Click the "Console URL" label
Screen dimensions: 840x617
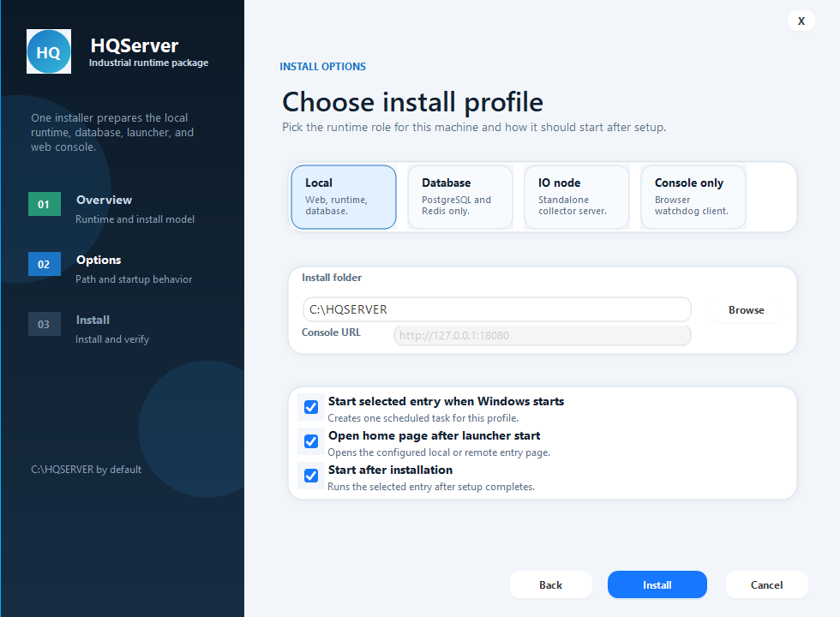pyautogui.click(x=331, y=332)
